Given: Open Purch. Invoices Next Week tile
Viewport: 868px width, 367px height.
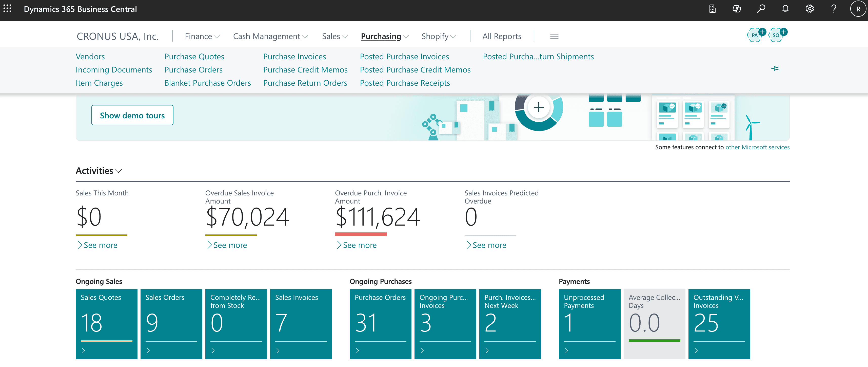Looking at the screenshot, I should [510, 324].
